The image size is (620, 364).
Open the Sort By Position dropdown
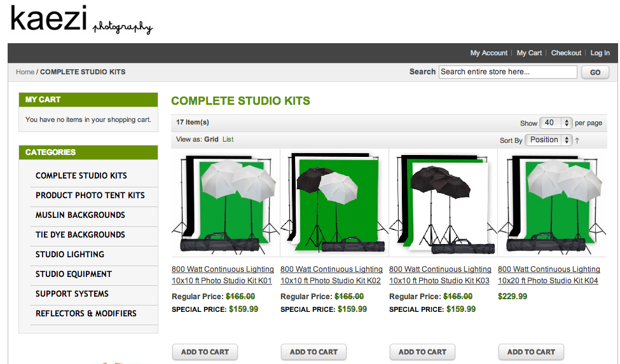[548, 140]
